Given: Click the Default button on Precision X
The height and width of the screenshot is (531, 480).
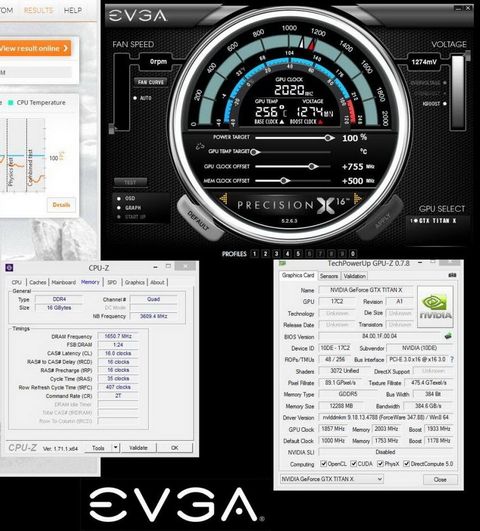Looking at the screenshot, I should coord(200,218).
